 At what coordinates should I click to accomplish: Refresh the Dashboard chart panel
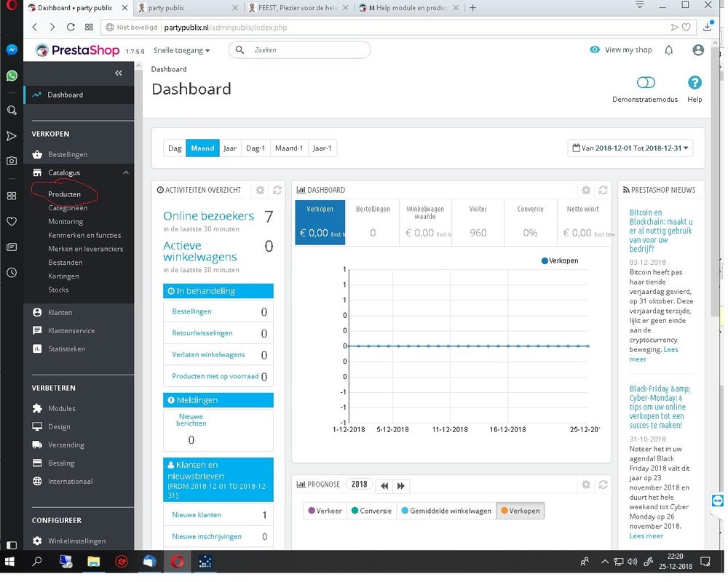click(x=603, y=190)
